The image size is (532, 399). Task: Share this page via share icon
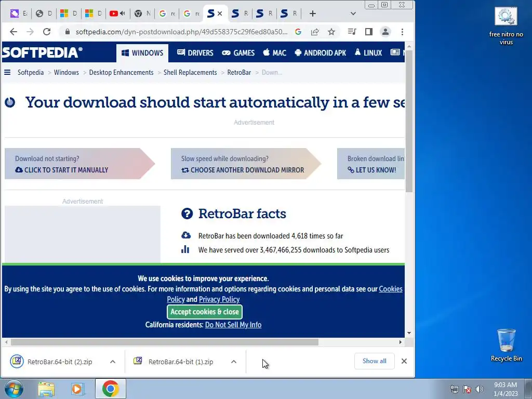tap(314, 32)
